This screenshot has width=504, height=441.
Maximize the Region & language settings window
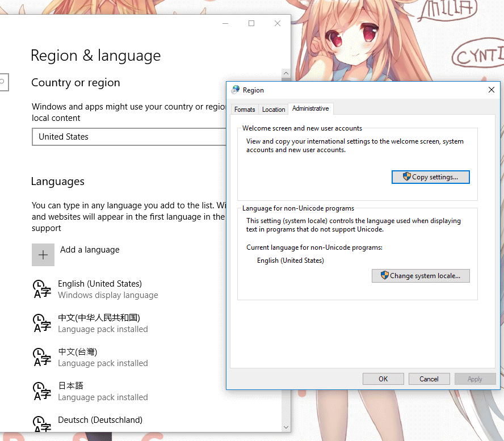[251, 23]
